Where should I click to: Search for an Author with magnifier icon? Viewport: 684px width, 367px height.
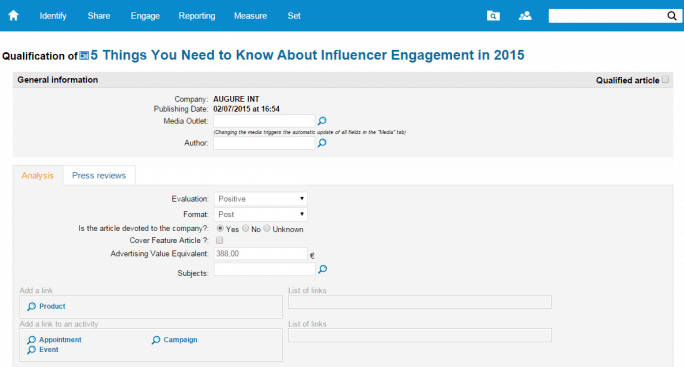coord(322,143)
